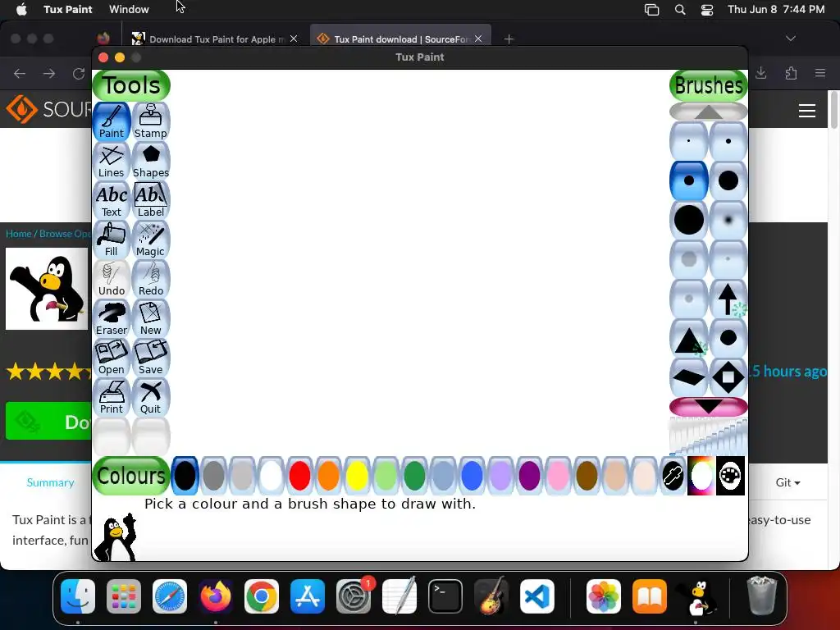Screen dimensions: 840x630
Task: Pick the purple colour swatch
Action: 529,476
